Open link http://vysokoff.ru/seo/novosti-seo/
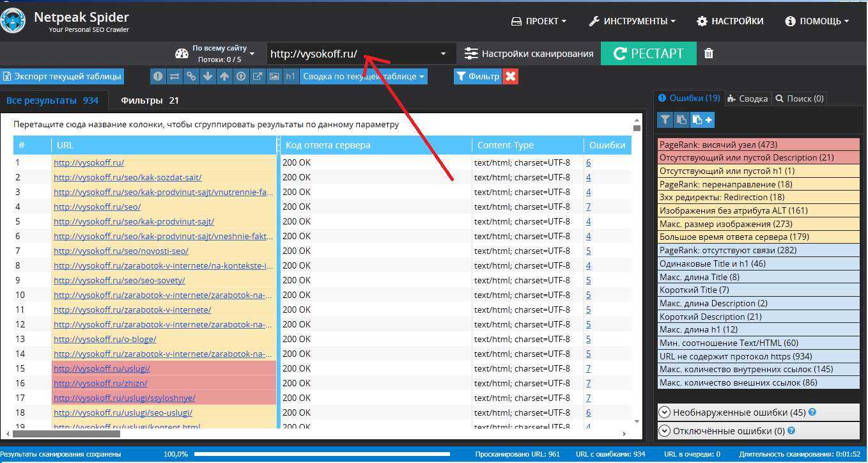This screenshot has height=463, width=868. tap(121, 251)
